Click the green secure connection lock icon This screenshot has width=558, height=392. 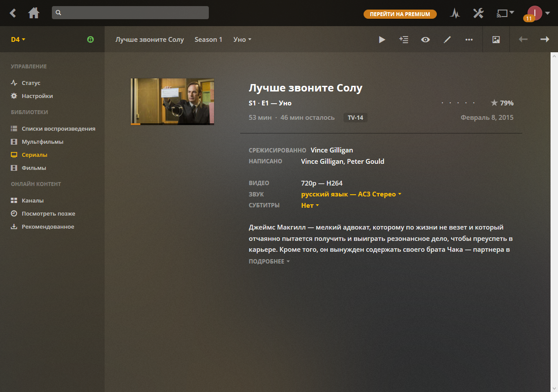coord(90,40)
